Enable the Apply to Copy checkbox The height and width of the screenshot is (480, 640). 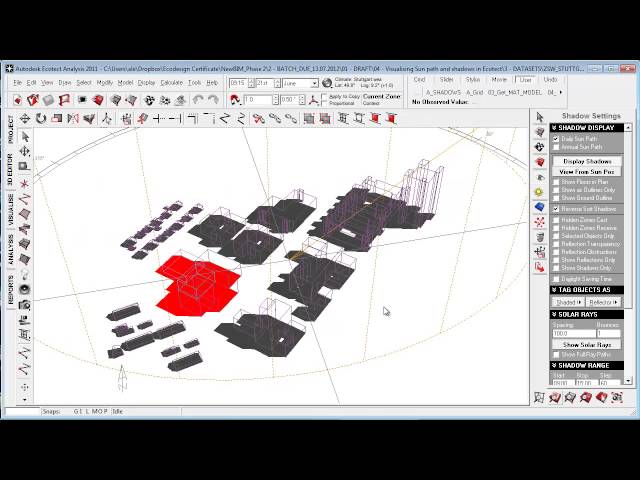(x=324, y=97)
